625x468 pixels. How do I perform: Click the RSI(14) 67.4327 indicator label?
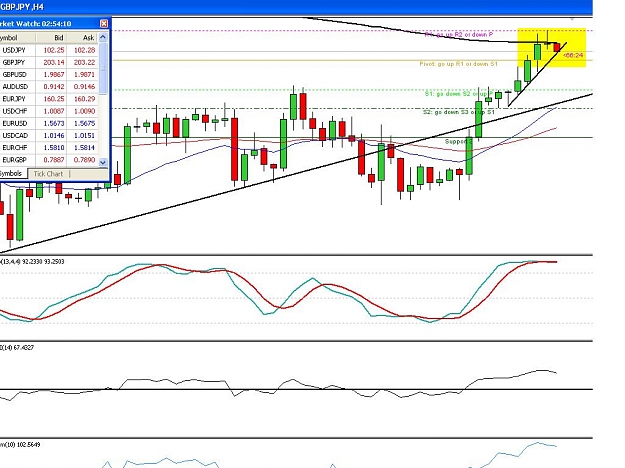[17, 348]
